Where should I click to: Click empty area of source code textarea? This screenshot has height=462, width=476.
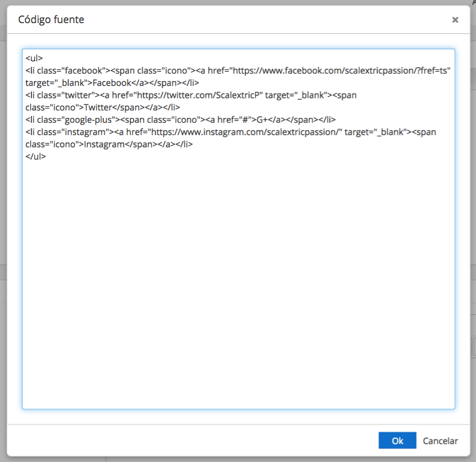239,282
